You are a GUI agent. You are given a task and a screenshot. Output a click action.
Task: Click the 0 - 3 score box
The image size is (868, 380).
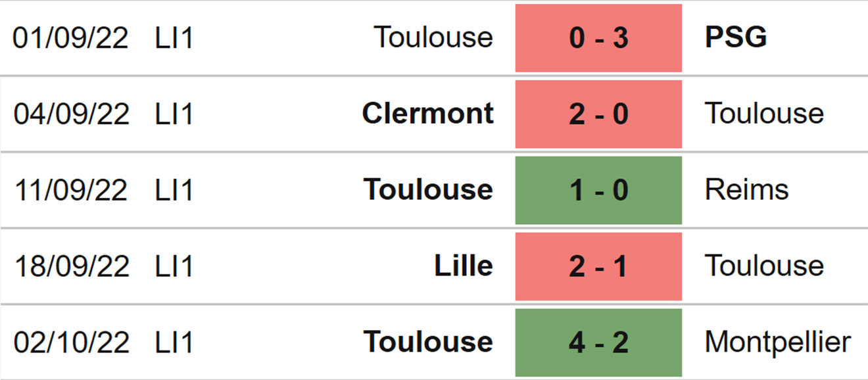point(598,38)
